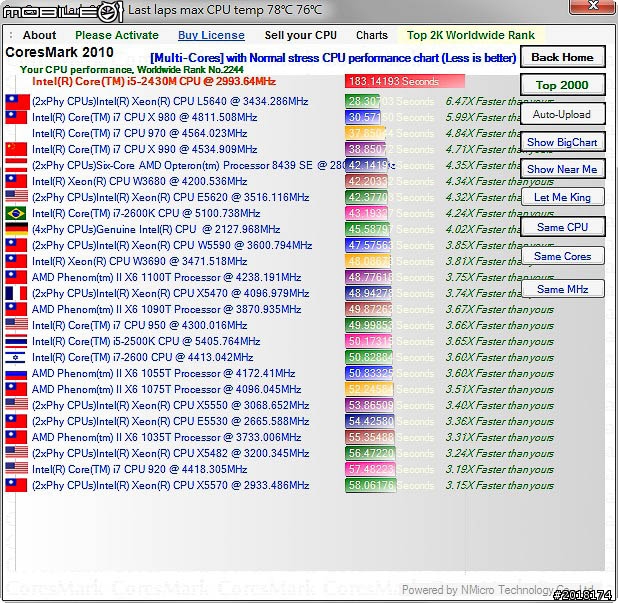Click the flag beside Phenom II X6 1075T
618x603 pixels.
[x=16, y=389]
